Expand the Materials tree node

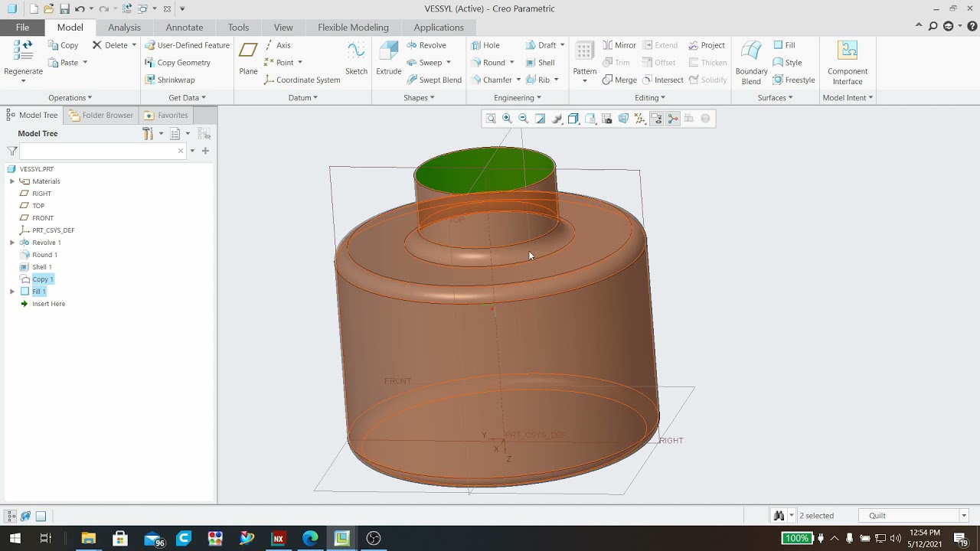(12, 181)
